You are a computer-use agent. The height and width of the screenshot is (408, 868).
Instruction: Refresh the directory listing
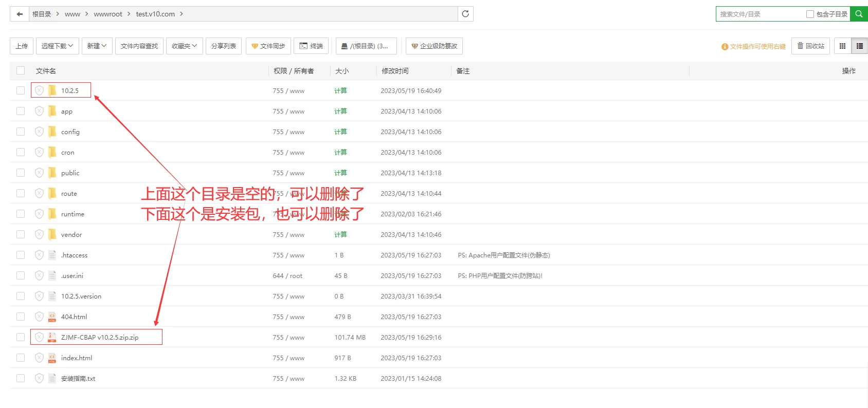point(465,14)
